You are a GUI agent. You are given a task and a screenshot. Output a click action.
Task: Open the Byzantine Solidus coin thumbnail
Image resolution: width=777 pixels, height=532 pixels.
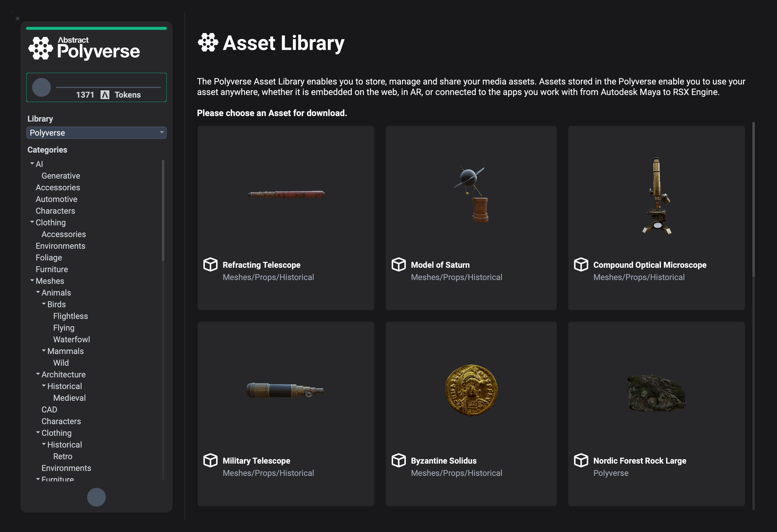point(471,390)
